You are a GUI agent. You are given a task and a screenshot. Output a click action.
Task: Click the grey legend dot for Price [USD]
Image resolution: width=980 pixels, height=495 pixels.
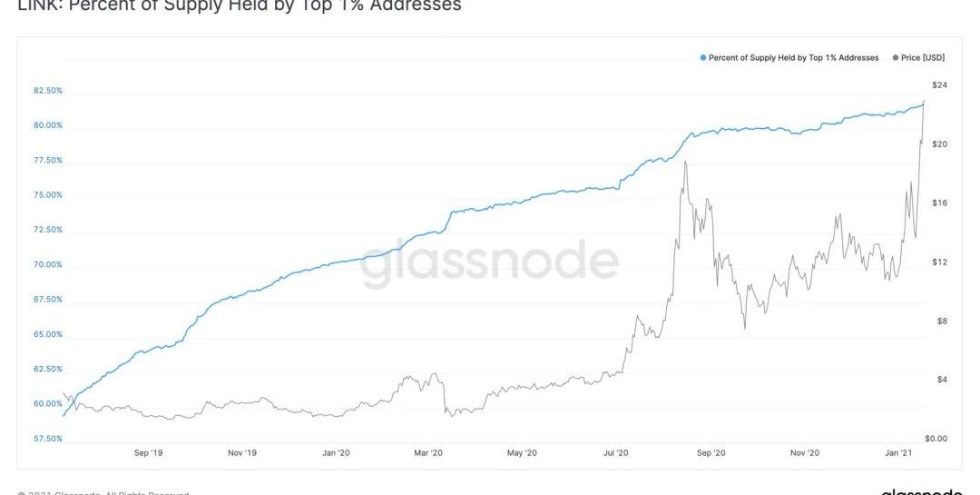click(896, 58)
